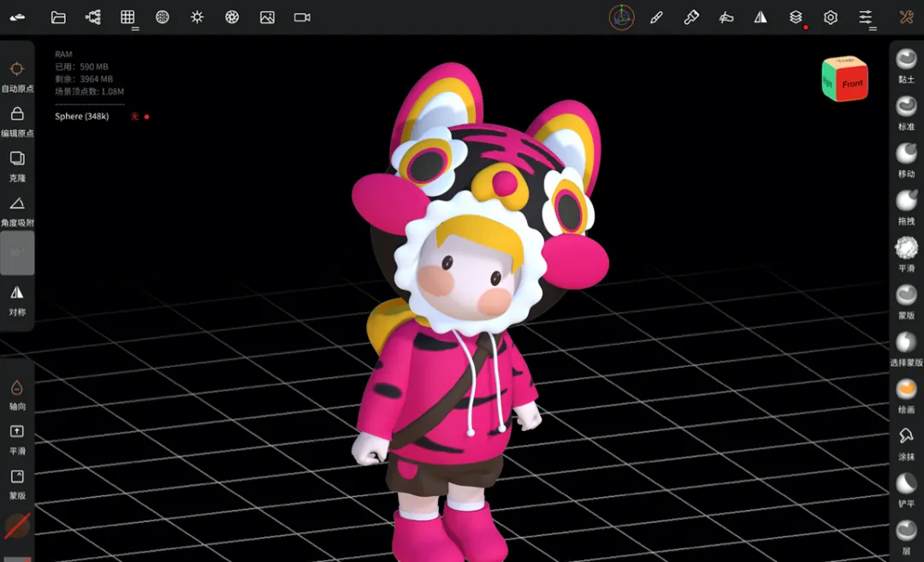Open the lighting sun menu
Screen dimensions: 924x562
(x=197, y=17)
